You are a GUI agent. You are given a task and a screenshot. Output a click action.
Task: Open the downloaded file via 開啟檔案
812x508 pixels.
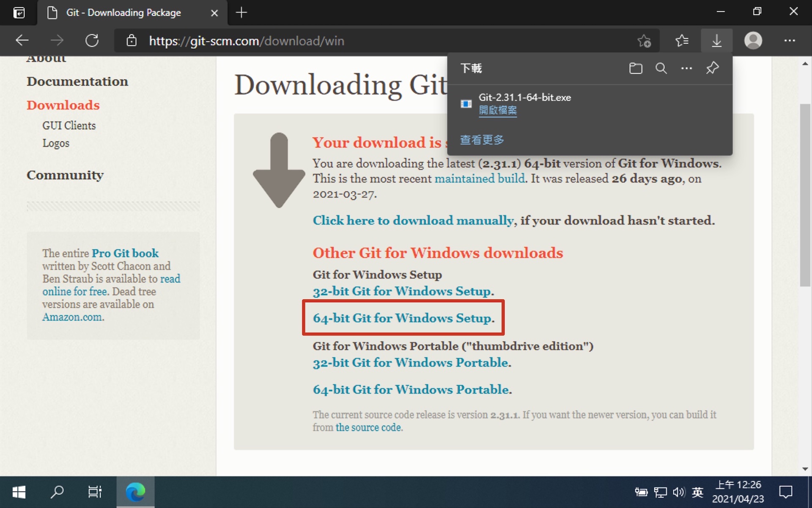[x=498, y=110]
